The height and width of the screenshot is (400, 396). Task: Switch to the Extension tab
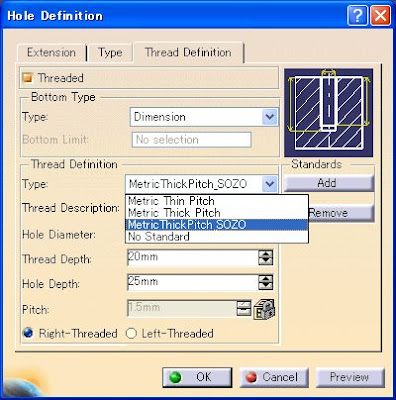coord(51,52)
